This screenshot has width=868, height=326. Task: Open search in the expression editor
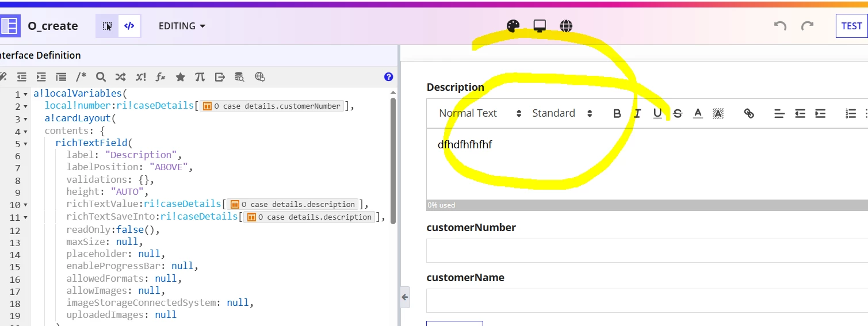(x=101, y=76)
